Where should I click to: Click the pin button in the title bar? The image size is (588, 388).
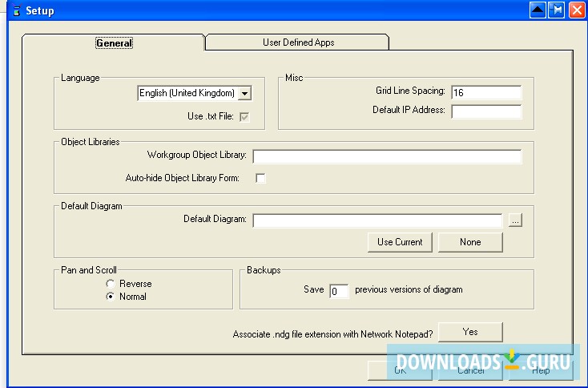pyautogui.click(x=557, y=10)
